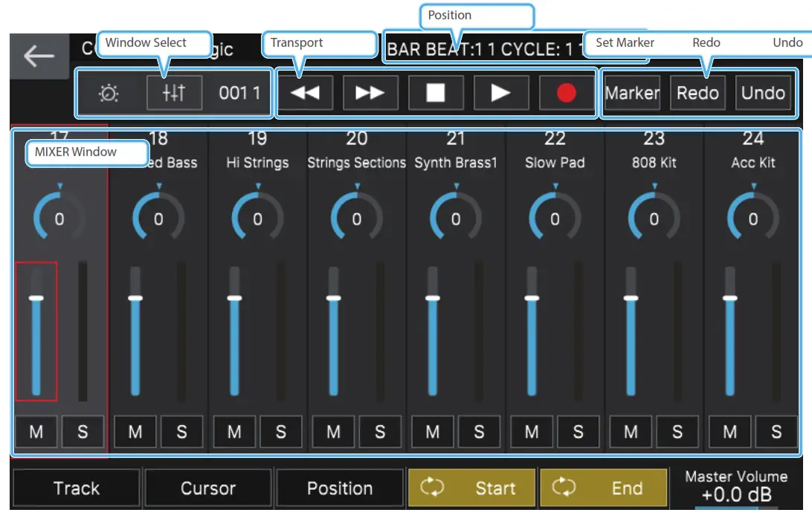
Task: Mute channel 17
Action: 36,432
